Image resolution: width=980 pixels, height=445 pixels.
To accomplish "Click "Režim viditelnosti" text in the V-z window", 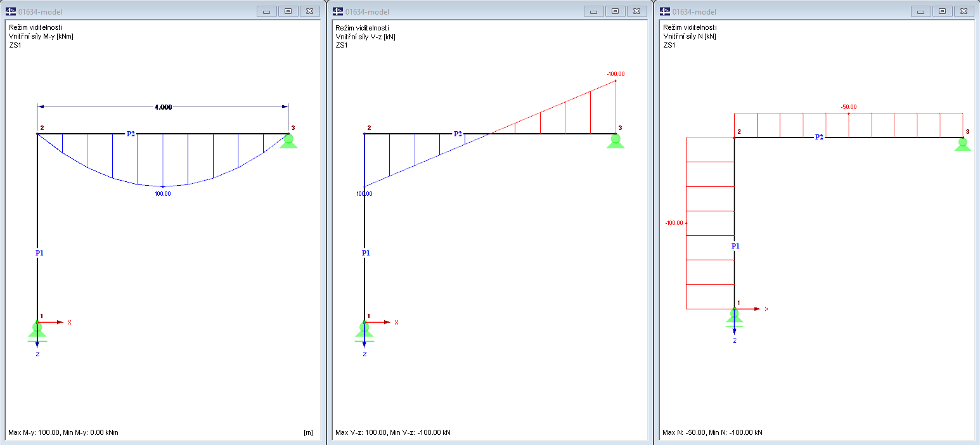I will (363, 27).
